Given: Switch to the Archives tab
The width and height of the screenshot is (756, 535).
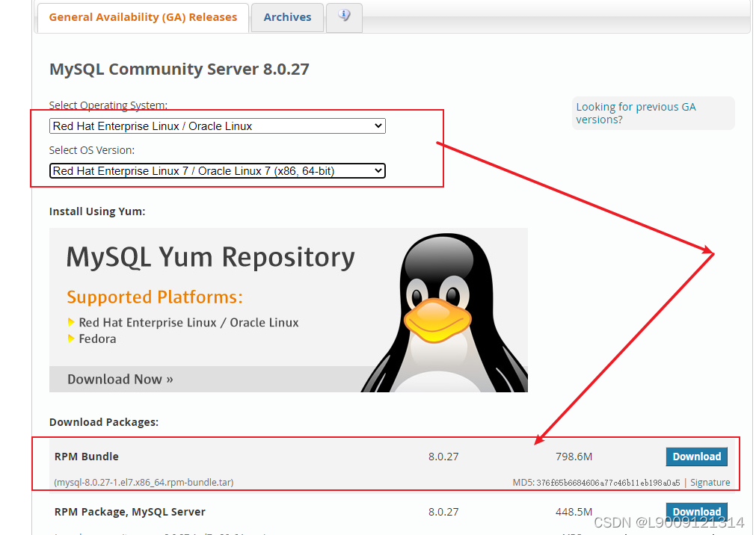Looking at the screenshot, I should (287, 16).
